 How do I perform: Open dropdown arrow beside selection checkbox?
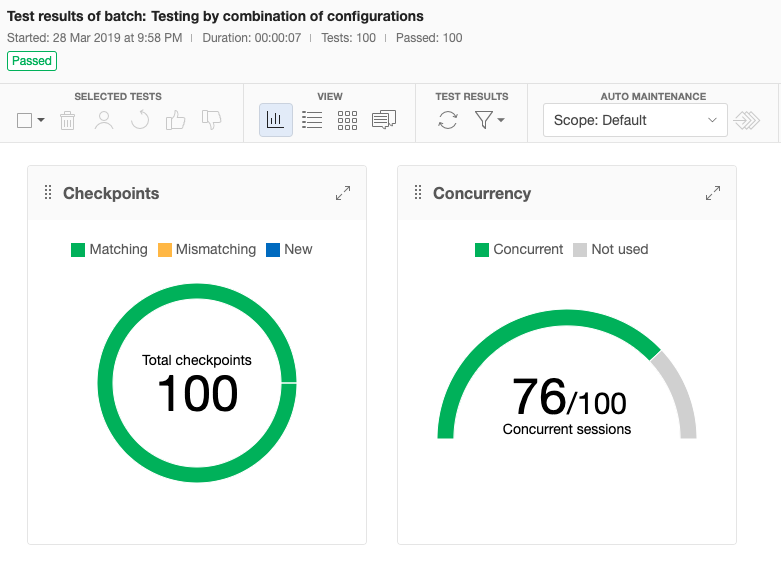[41, 121]
